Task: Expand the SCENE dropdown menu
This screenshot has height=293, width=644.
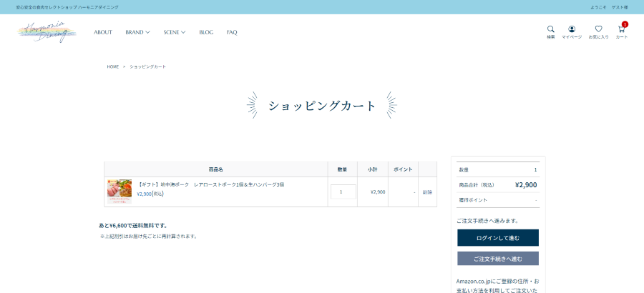Action: coord(174,32)
